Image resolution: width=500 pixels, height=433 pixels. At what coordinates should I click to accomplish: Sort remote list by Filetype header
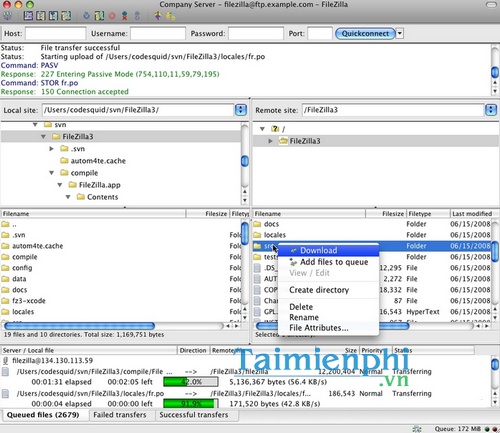[x=428, y=214]
